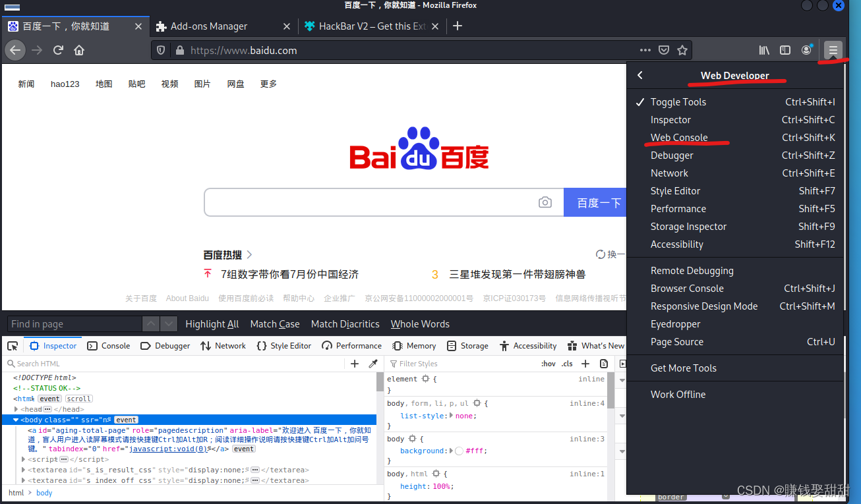Open the Network devtools tab
This screenshot has width=861, height=504.
point(223,345)
